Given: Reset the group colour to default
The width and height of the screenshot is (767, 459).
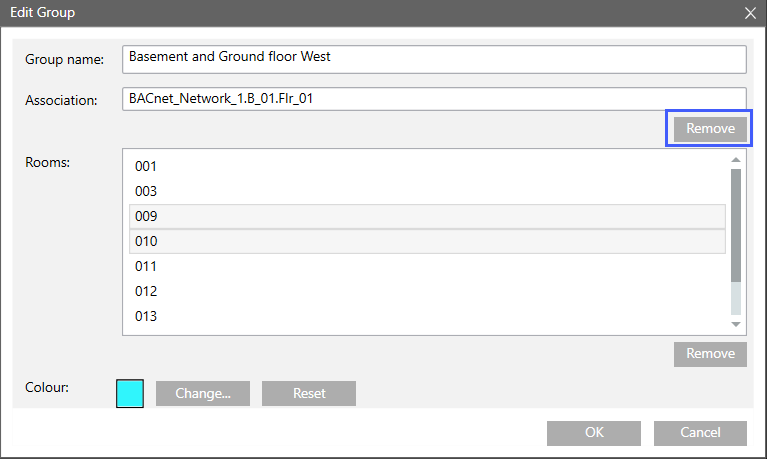Looking at the screenshot, I should click(x=309, y=393).
